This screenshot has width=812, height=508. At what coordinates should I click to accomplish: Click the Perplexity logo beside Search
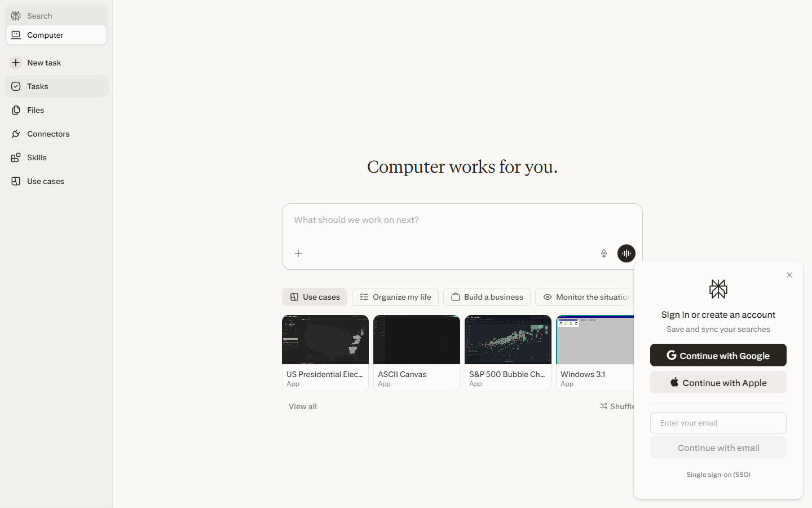tap(16, 16)
